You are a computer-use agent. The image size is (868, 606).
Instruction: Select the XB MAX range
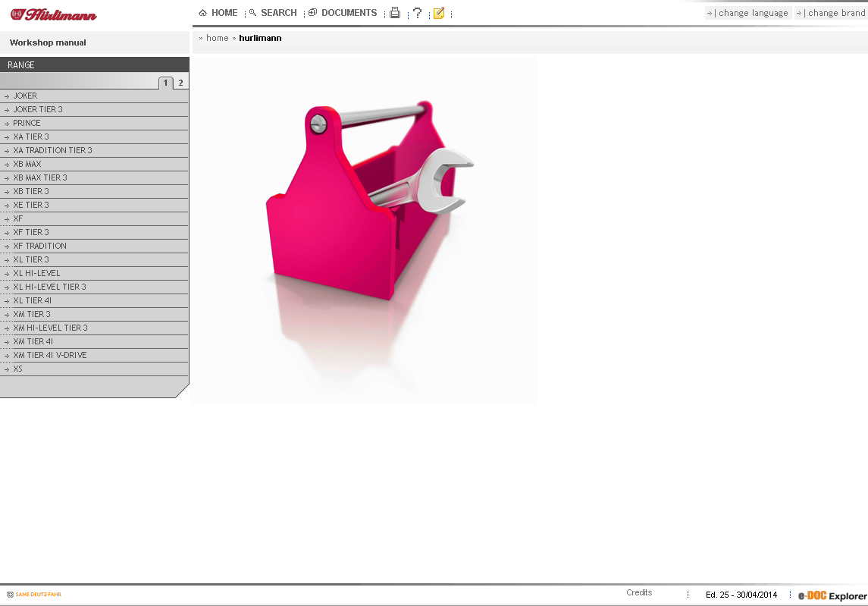tap(94, 164)
